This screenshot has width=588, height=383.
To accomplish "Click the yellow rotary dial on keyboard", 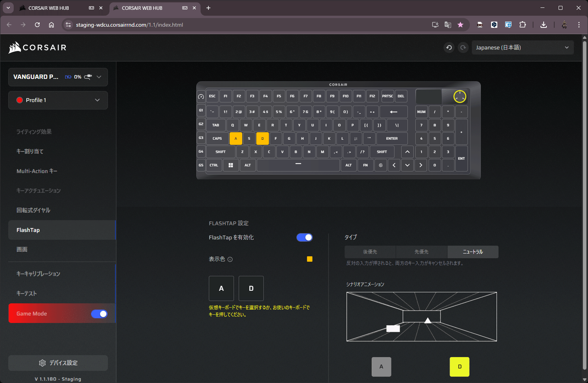I will (460, 96).
